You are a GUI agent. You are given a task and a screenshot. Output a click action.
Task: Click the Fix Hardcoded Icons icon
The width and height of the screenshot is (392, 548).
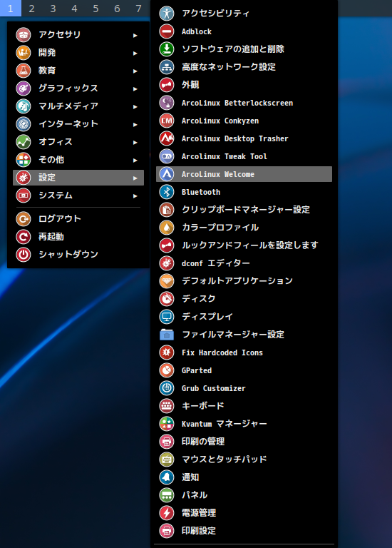pyautogui.click(x=167, y=352)
